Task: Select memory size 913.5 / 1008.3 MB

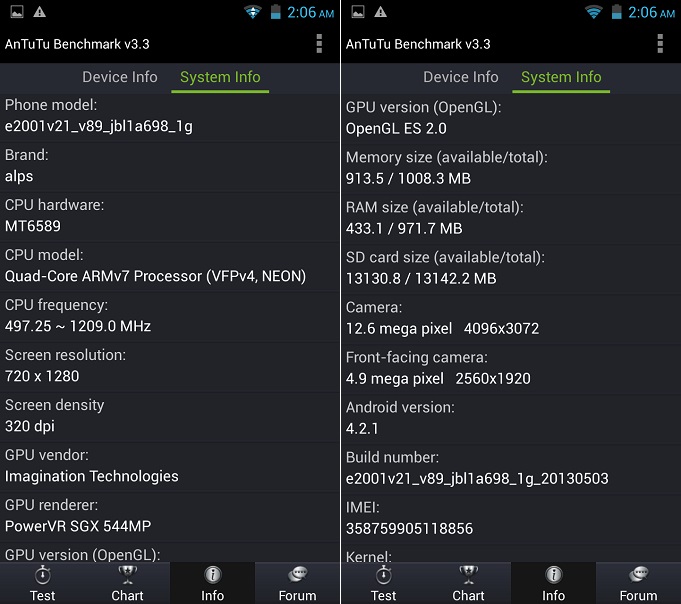Action: (408, 178)
